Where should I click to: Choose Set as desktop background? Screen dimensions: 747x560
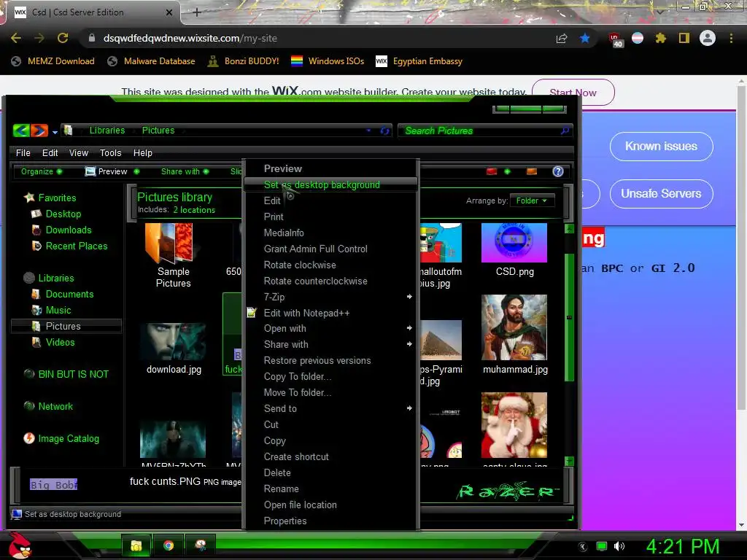coord(330,184)
